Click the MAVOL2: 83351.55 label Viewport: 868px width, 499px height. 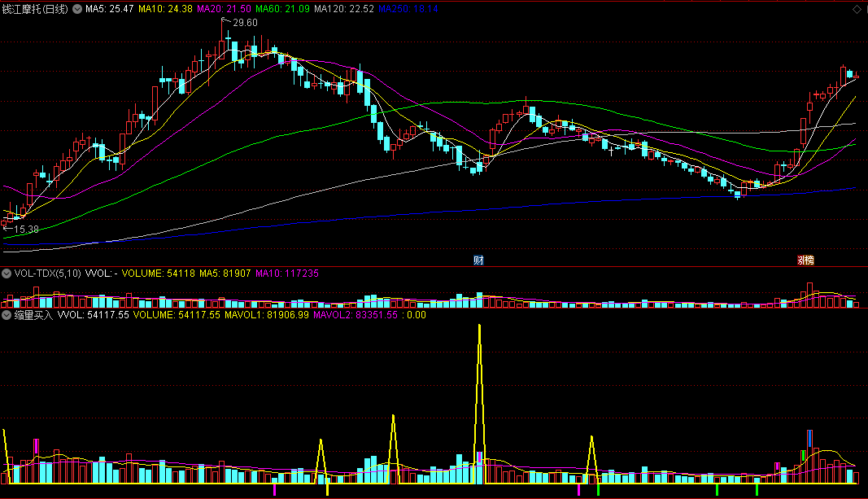[x=355, y=315]
